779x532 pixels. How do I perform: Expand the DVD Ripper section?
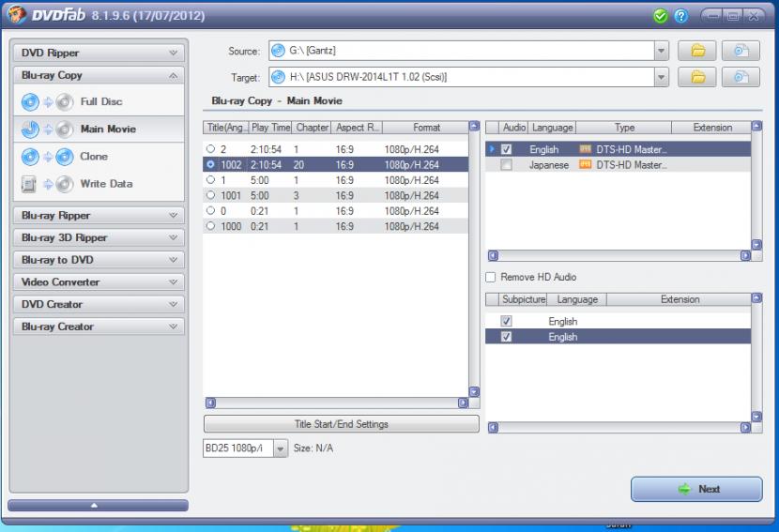pyautogui.click(x=99, y=53)
